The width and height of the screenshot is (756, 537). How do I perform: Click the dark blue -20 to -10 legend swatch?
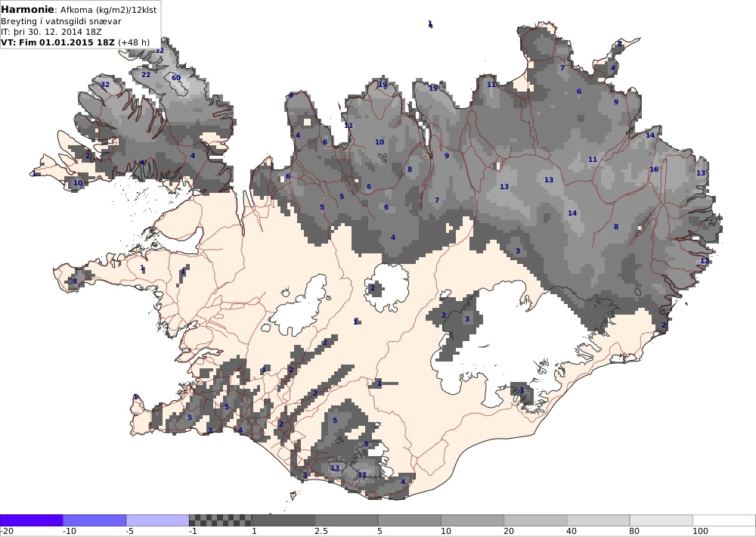pos(31,520)
